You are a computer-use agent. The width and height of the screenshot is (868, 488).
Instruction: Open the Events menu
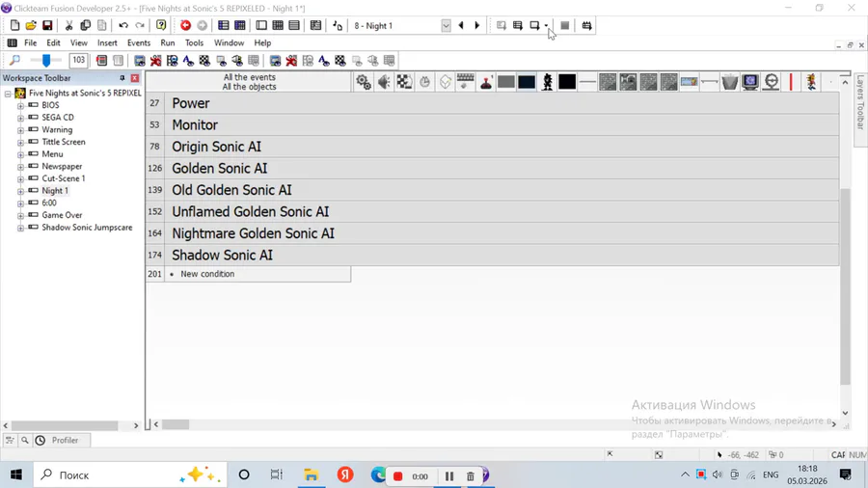(x=138, y=42)
